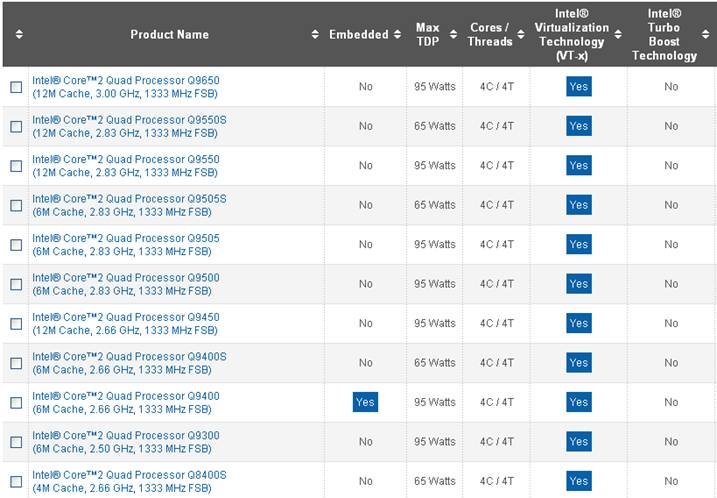Open the Core 2 Quad Q9550S link
Image resolution: width=717 pixels, height=498 pixels.
pos(129,126)
